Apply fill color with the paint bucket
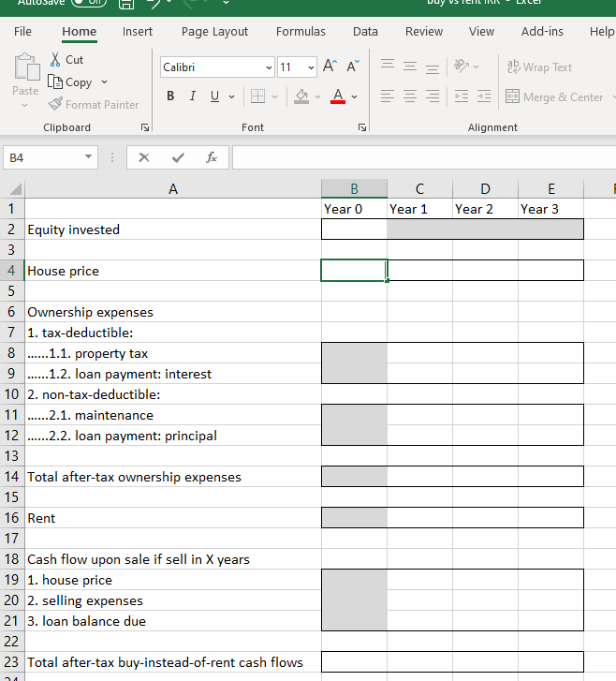The image size is (616, 681). 301,96
